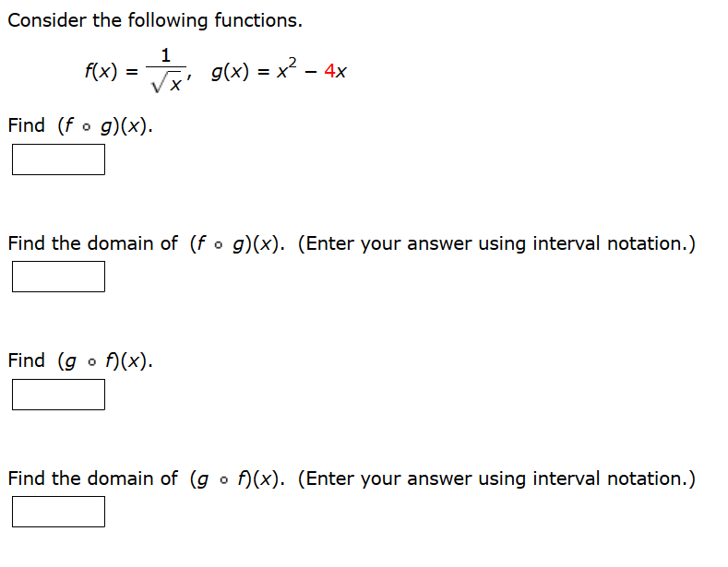Screen dimensions: 728x567
Task: Click the g(x) = x² − 4x definition
Action: coord(279,70)
